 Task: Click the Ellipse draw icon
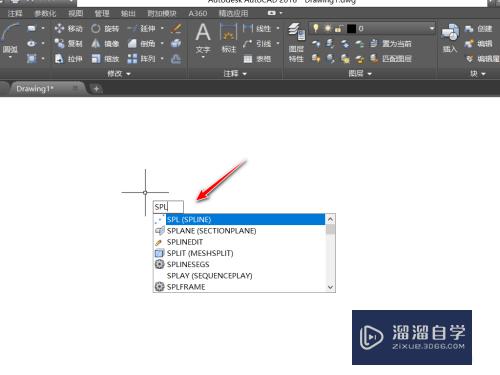tap(31, 43)
